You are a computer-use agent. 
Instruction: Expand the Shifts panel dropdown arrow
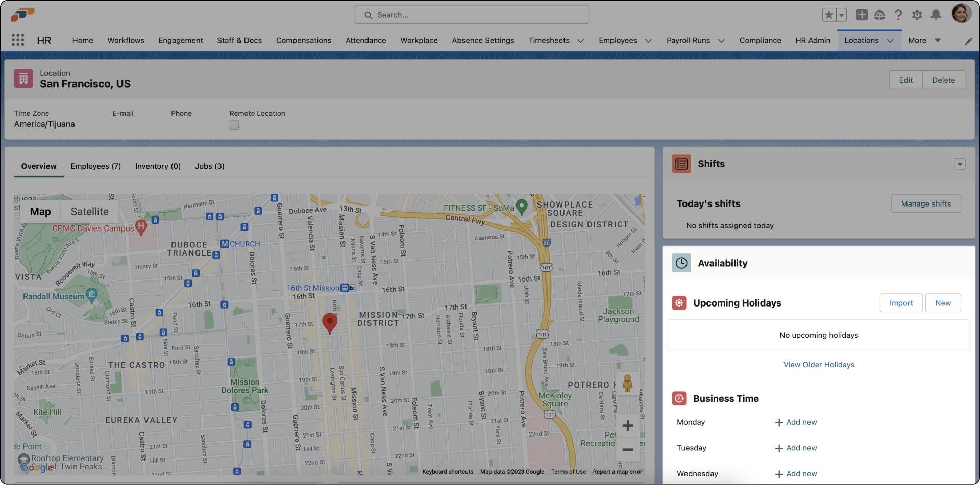click(960, 164)
